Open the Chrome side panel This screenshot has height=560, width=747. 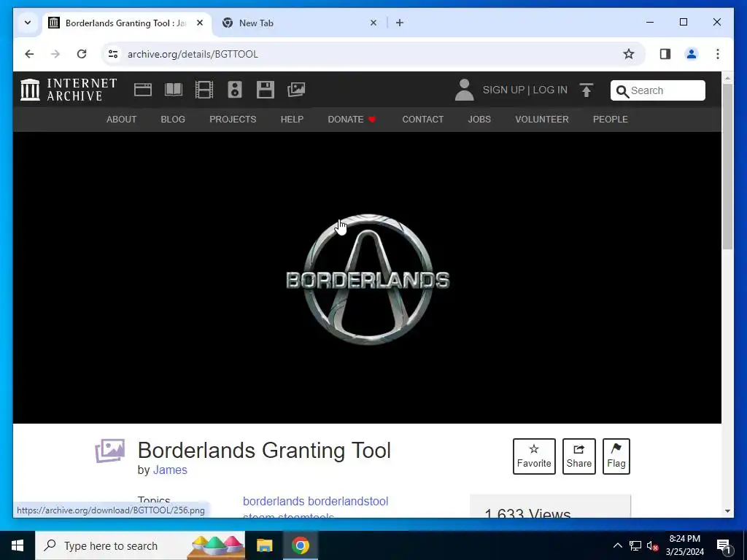(665, 54)
